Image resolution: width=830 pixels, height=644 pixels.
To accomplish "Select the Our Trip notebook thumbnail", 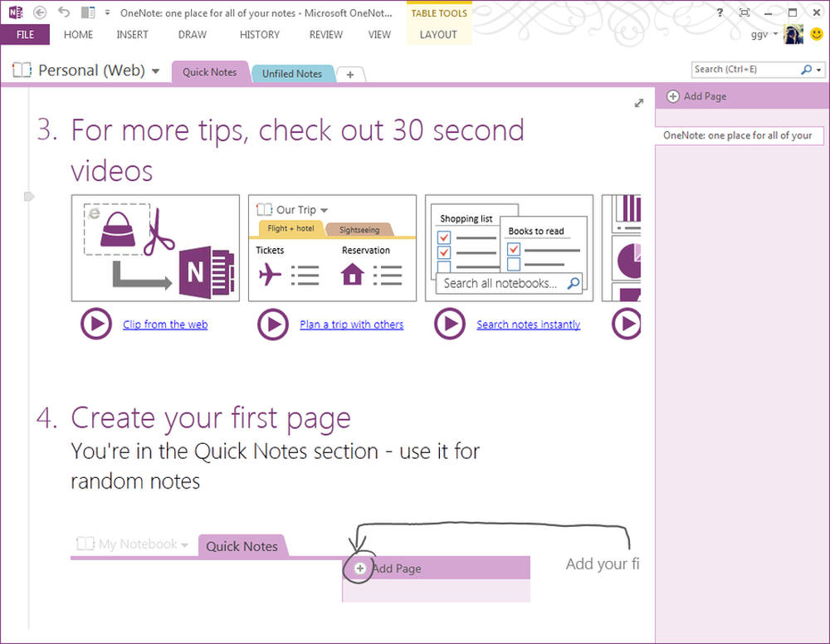I will [333, 248].
